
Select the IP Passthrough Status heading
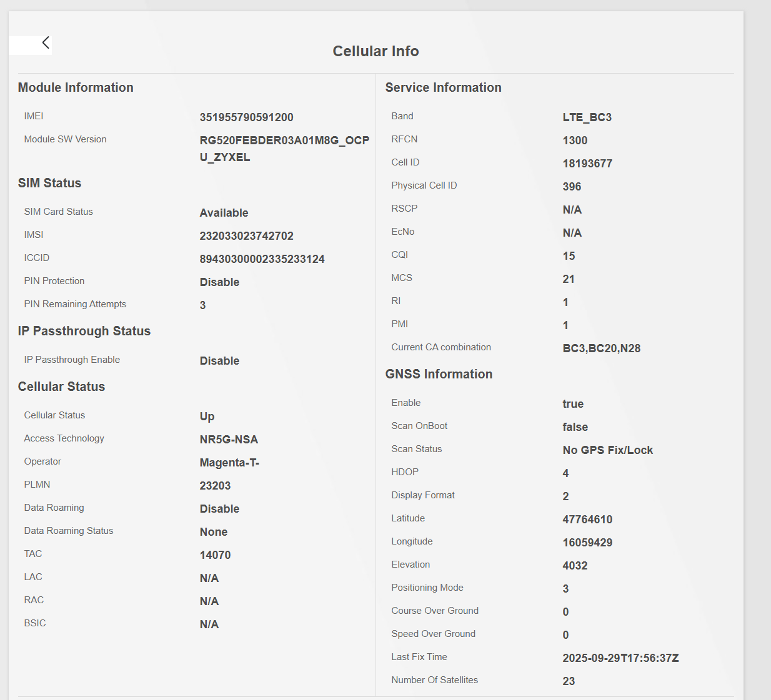pos(84,331)
